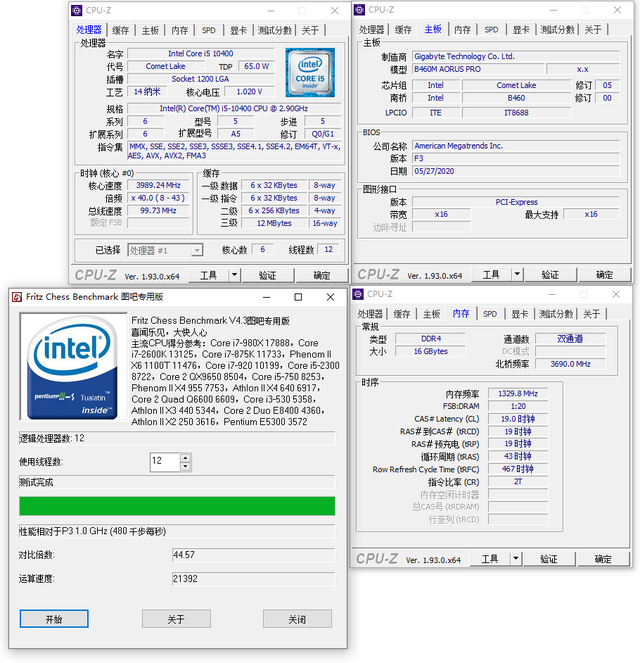
Task: Click the CPU-Z app icon in mainboard window title bar
Action: pyautogui.click(x=359, y=9)
